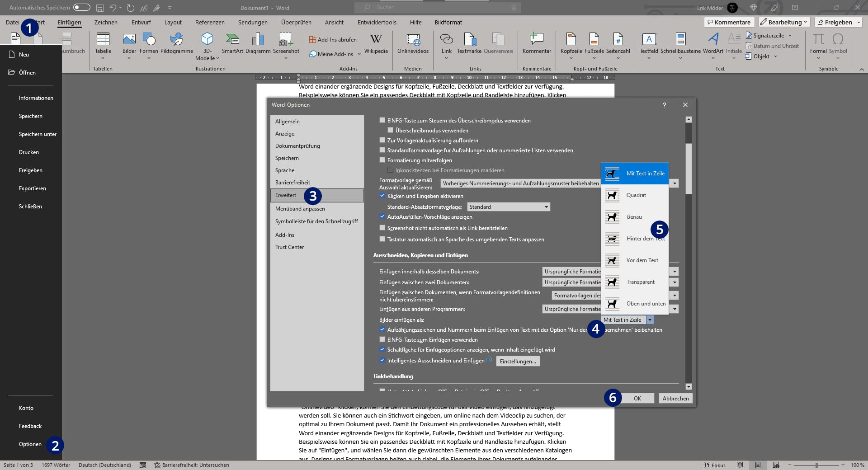The width and height of the screenshot is (868, 470).
Task: Click Kommentare button
Action: (729, 22)
